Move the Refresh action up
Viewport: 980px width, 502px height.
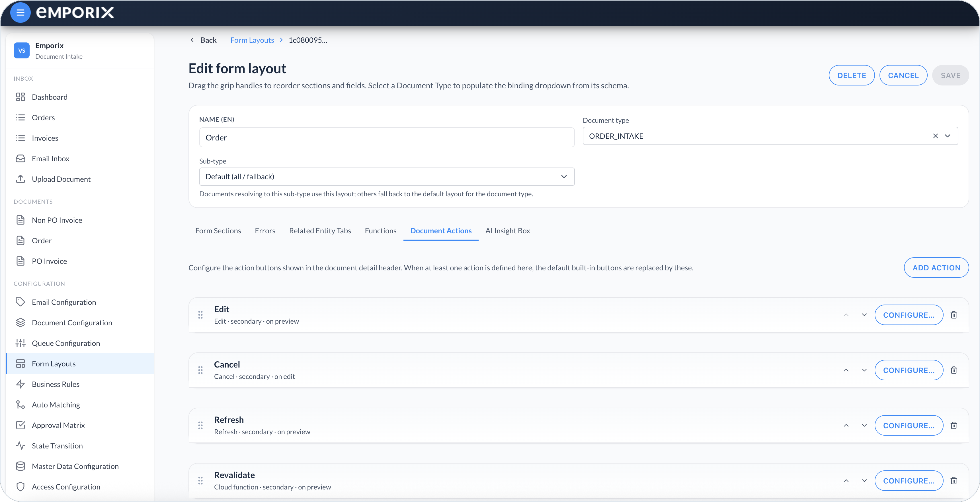[846, 425]
